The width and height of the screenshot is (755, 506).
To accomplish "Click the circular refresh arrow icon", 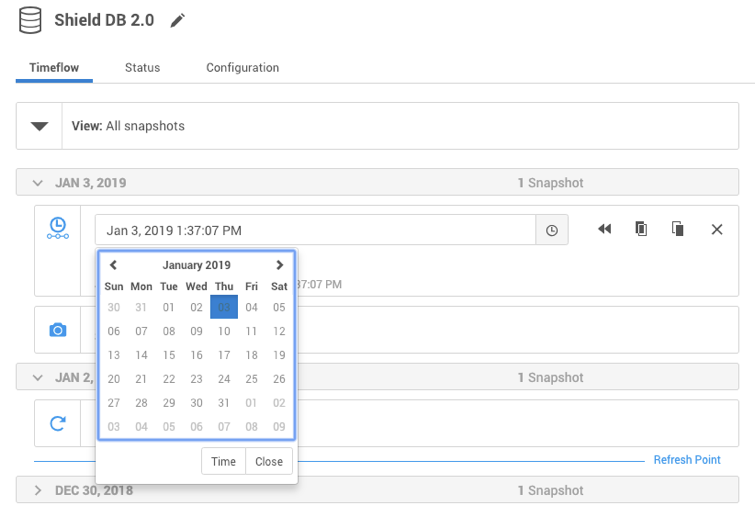I will tap(58, 423).
